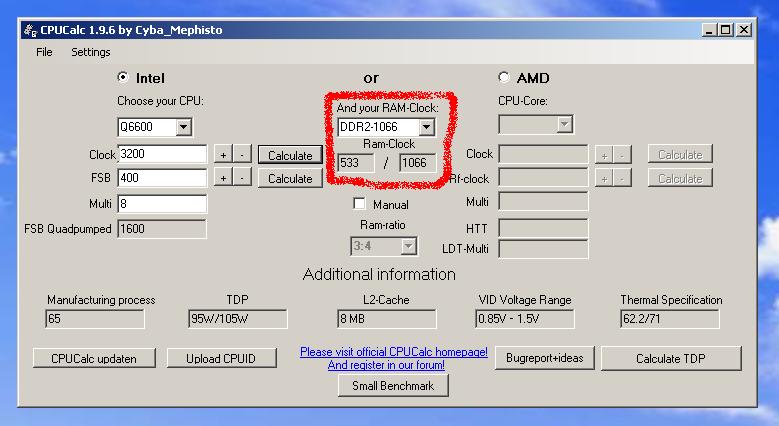Screen dimensions: 779x426
Task: Open the Choose your CPU dropdown
Action: click(x=183, y=127)
